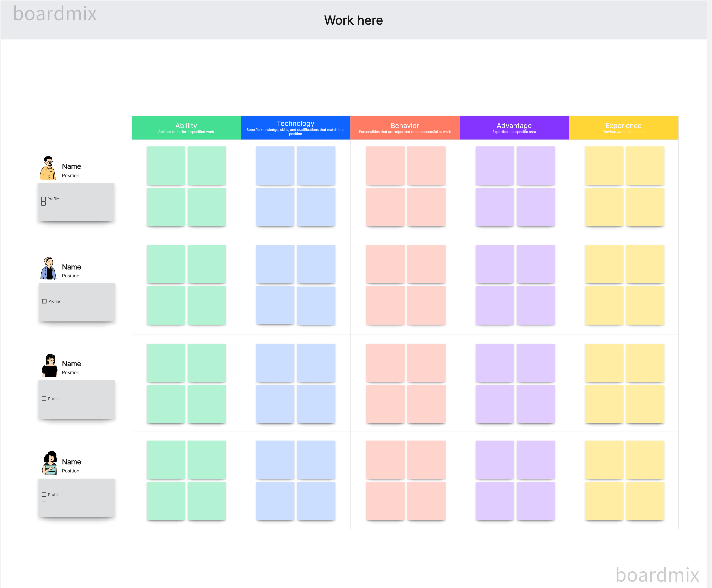Click the woman avatar wearing black top
712x588 pixels.
(50, 365)
